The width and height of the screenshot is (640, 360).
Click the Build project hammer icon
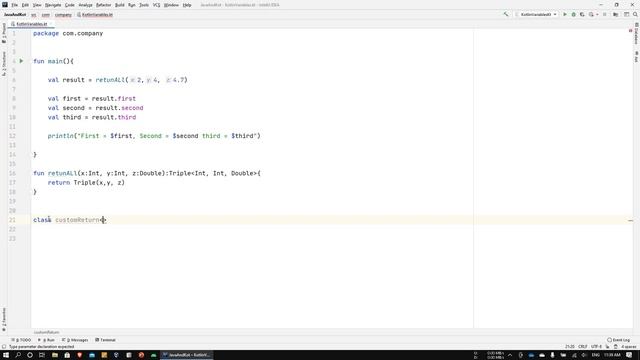click(506, 14)
